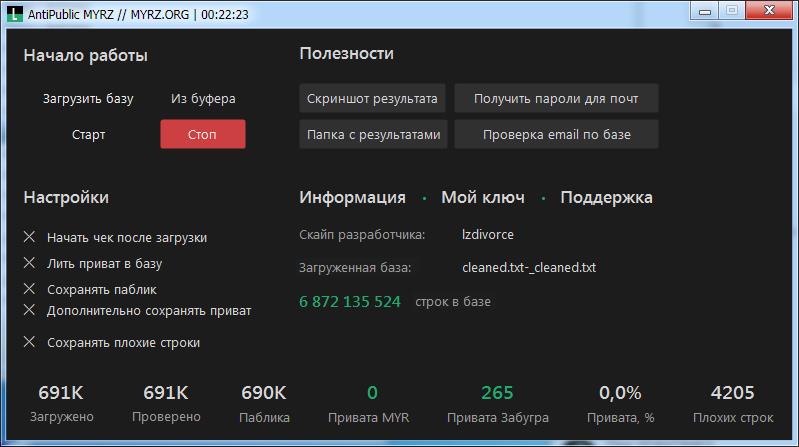Click the Полезности heading
The width and height of the screenshot is (799, 447).
tap(347, 53)
